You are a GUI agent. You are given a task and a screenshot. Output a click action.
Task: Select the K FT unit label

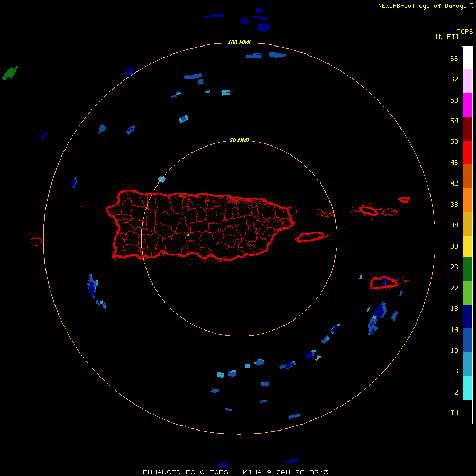coord(447,36)
